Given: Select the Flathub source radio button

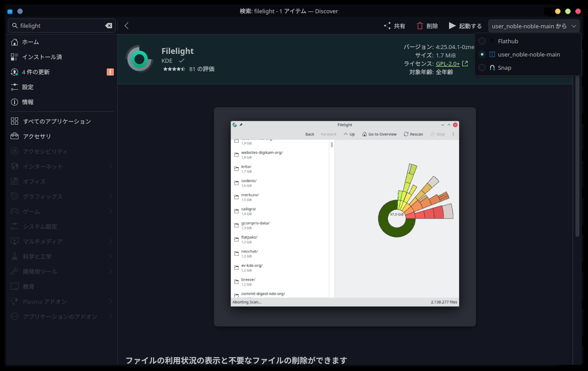Looking at the screenshot, I should [482, 41].
